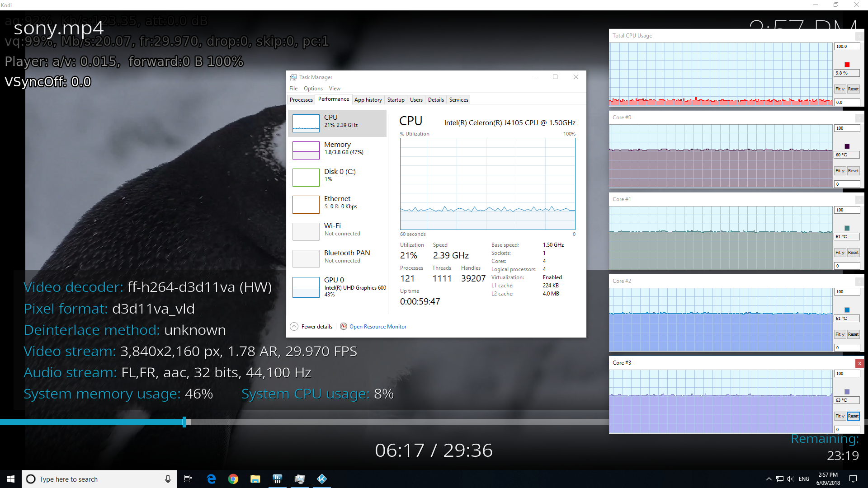Screen dimensions: 868x488
Task: Collapse Task Manager with Fewer details arrow
Action: point(294,326)
